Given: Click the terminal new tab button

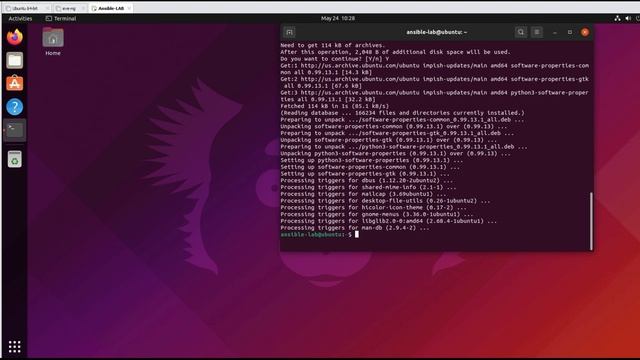Looking at the screenshot, I should [x=289, y=32].
